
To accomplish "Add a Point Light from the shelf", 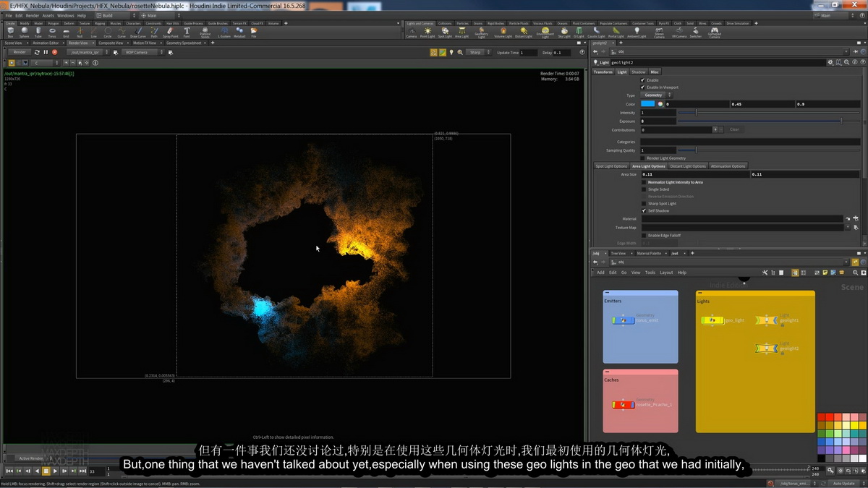I will [427, 33].
